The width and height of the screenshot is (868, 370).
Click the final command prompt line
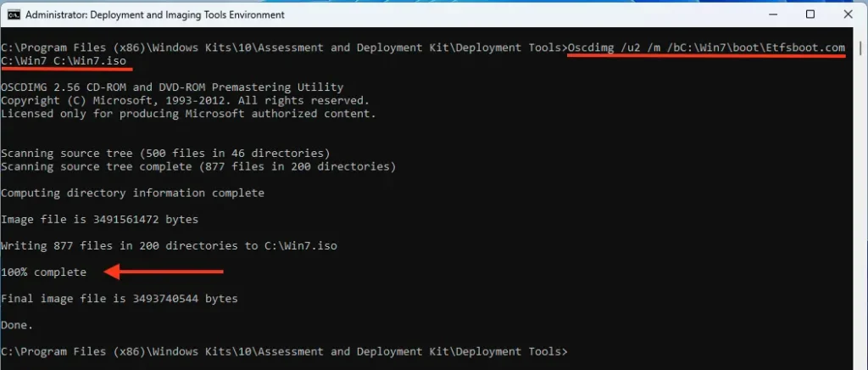[x=285, y=351]
